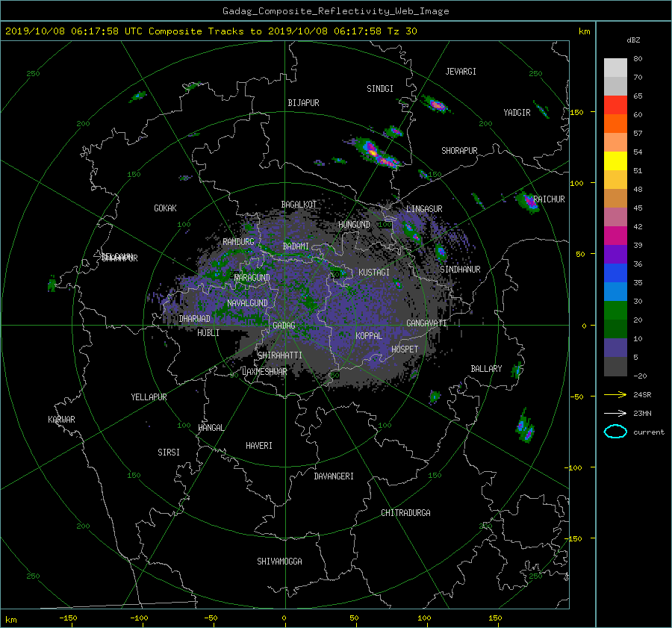Viewport: 672px width, 628px height.
Task: Click the white 23MN arrow legend icon
Action: [x=615, y=413]
